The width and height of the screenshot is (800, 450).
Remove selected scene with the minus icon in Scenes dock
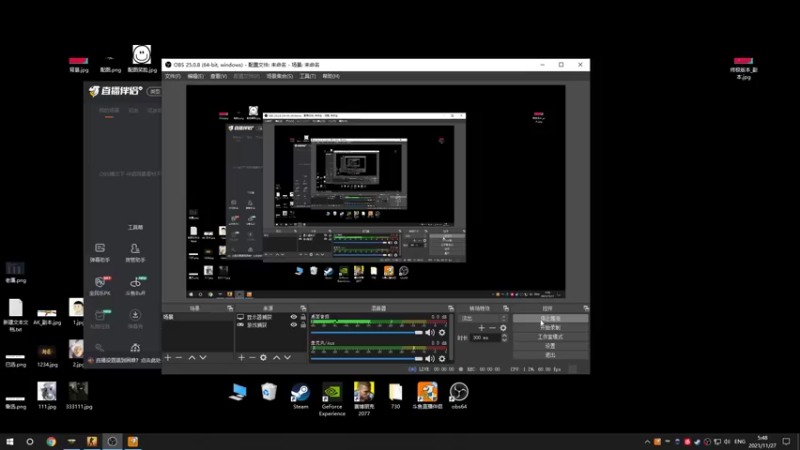(179, 358)
